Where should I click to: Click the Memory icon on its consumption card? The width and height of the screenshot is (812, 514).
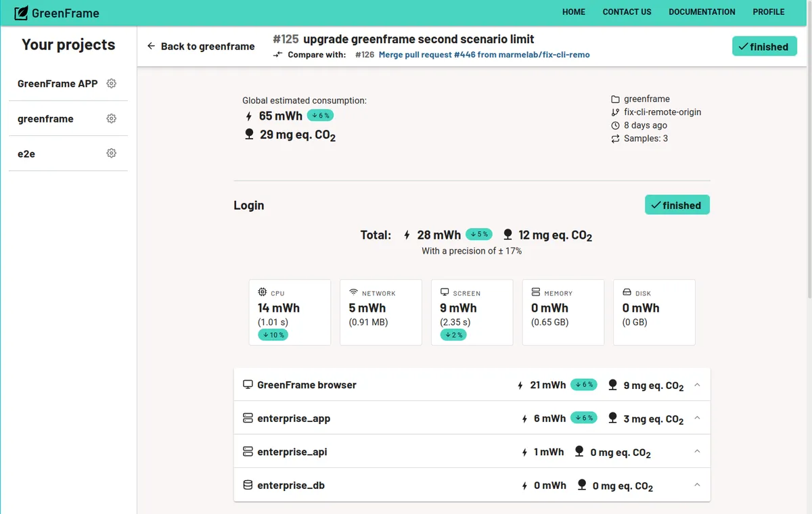click(537, 292)
